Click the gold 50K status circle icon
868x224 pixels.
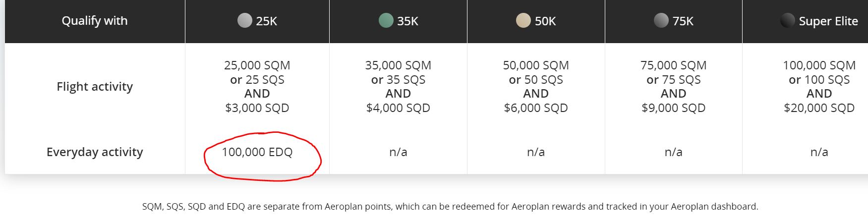coord(523,21)
